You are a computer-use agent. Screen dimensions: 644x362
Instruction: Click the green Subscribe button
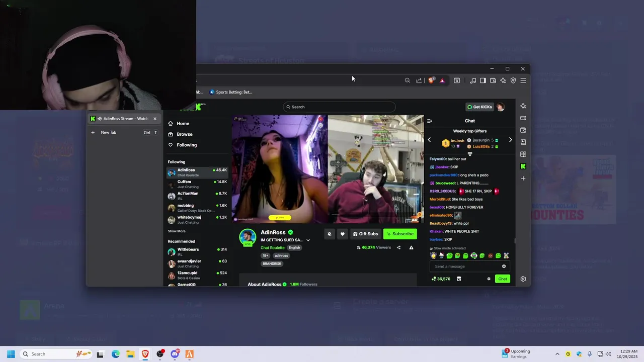tap(400, 234)
